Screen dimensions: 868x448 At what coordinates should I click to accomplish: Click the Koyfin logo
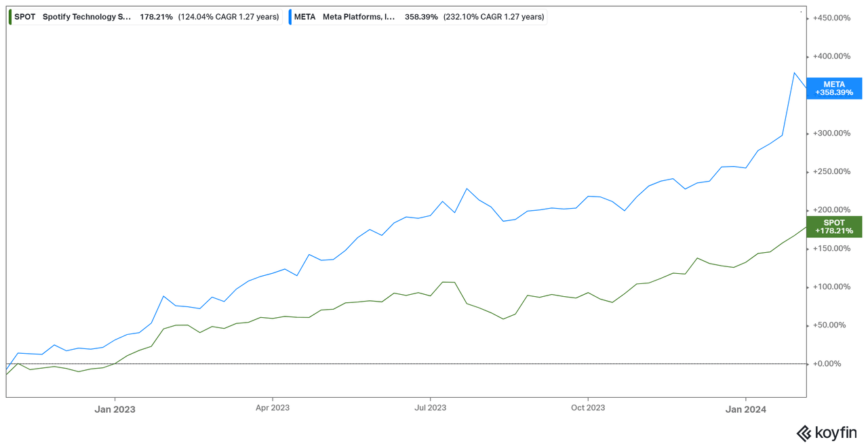tap(826, 432)
